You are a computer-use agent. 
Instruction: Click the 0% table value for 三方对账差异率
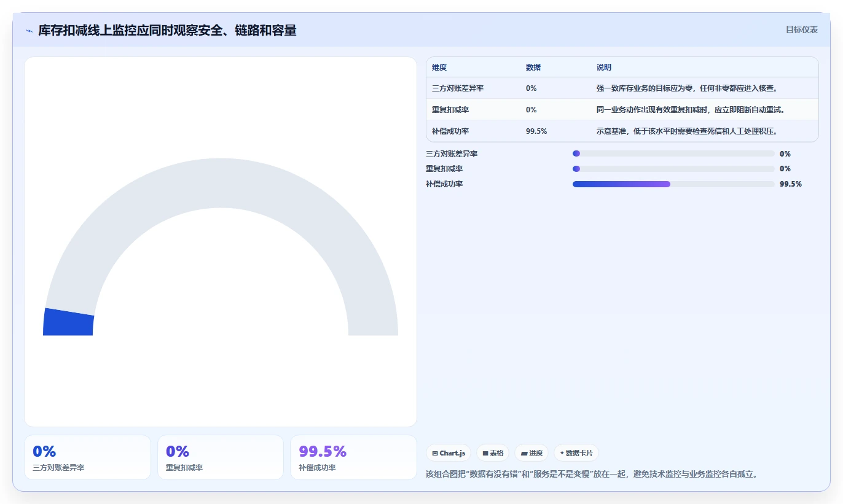(x=531, y=88)
